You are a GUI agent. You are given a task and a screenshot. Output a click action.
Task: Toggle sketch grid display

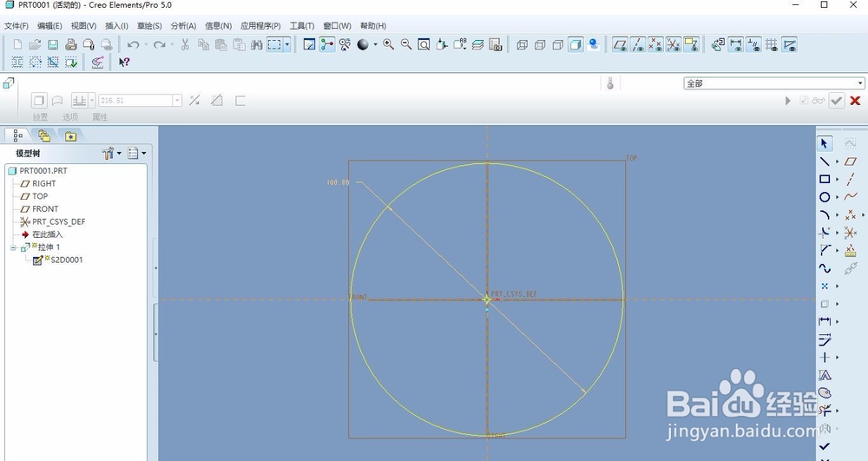(772, 45)
